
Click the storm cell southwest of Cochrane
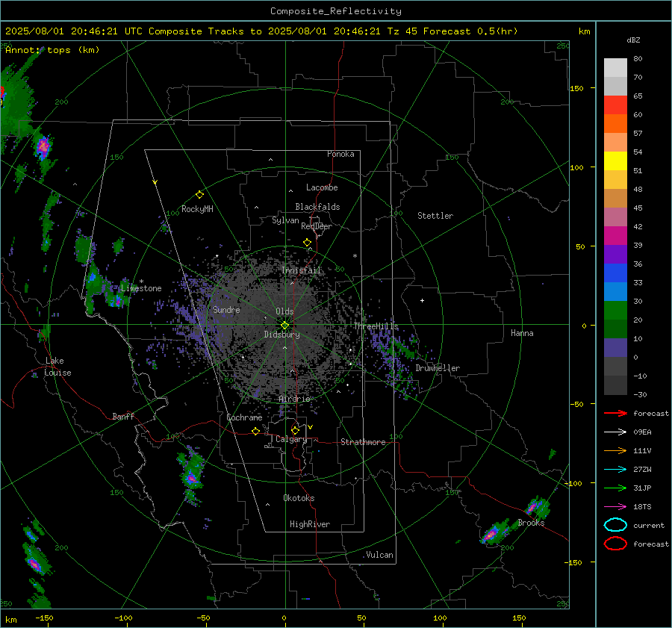191,475
